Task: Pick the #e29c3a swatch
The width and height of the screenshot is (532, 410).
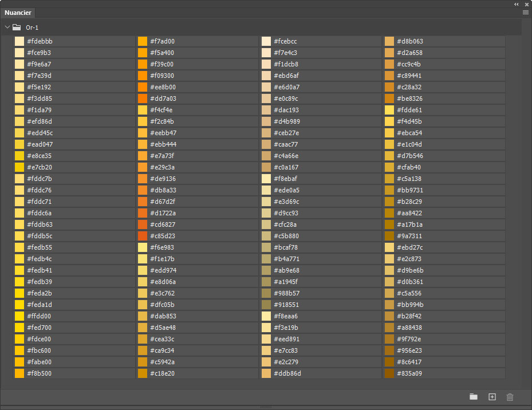Action: click(143, 167)
